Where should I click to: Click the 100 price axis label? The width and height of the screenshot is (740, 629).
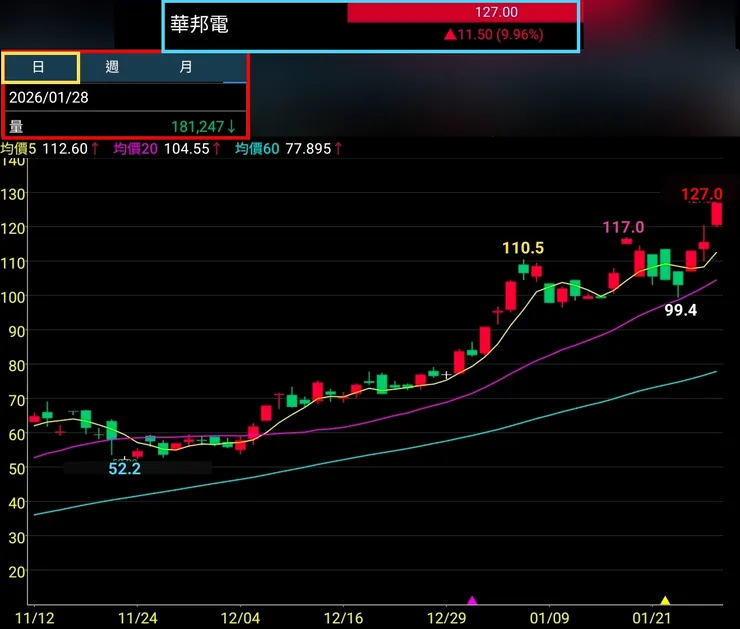point(13,297)
